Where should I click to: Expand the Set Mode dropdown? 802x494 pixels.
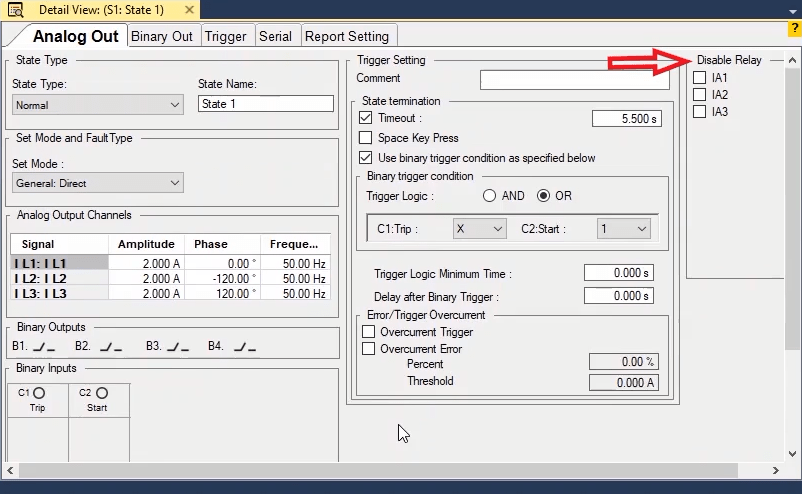tap(98, 183)
